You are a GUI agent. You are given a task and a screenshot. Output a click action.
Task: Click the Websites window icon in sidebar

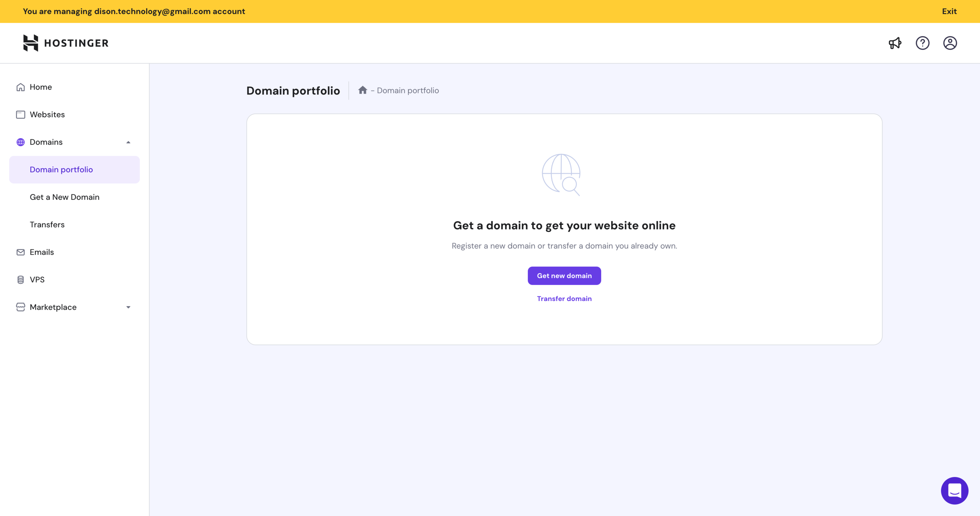pyautogui.click(x=20, y=115)
